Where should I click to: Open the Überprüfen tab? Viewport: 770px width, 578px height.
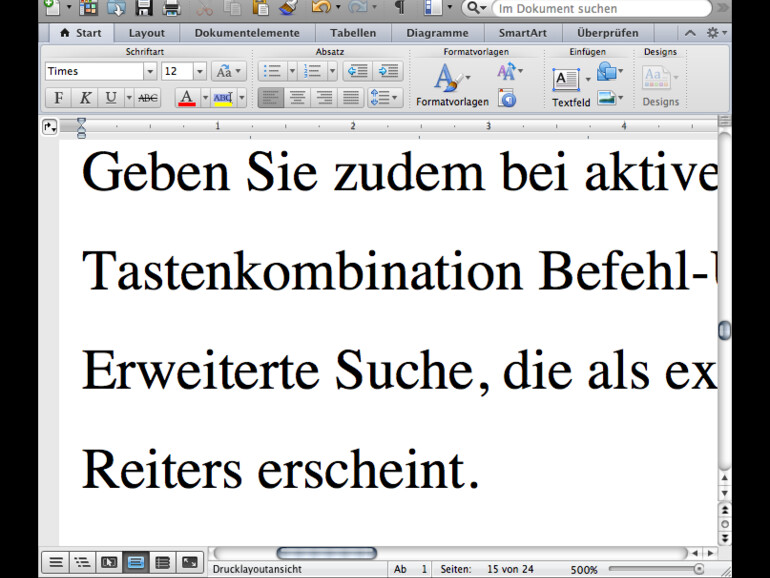click(x=607, y=33)
